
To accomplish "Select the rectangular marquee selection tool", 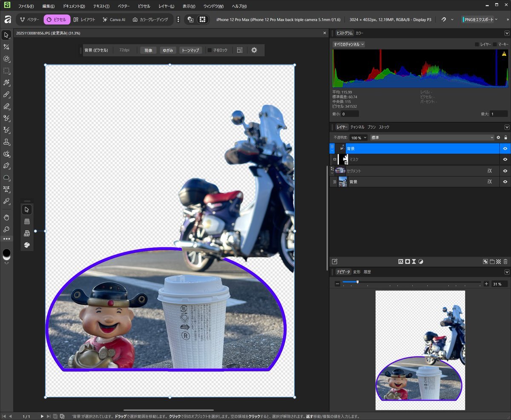I will [x=6, y=71].
